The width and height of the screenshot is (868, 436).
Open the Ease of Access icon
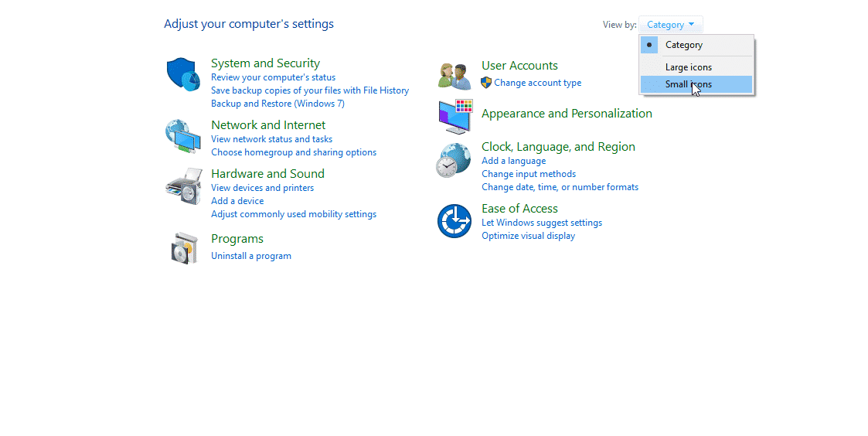pos(454,220)
